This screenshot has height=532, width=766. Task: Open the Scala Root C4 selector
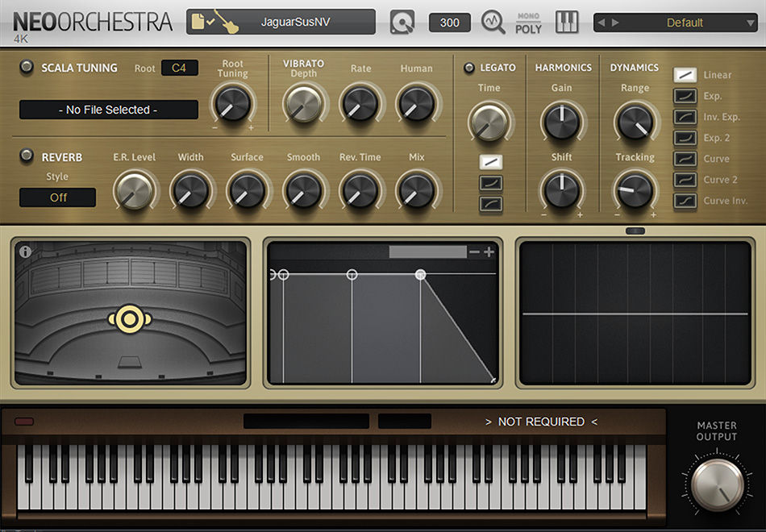pos(179,68)
